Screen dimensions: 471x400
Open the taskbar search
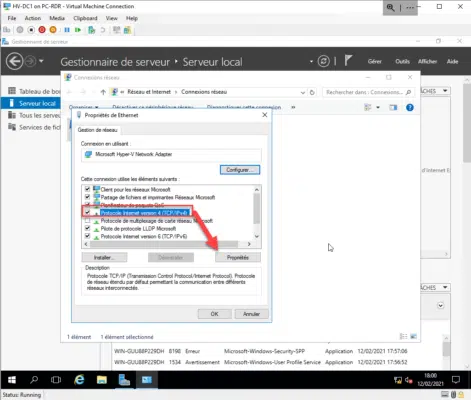coord(34,380)
